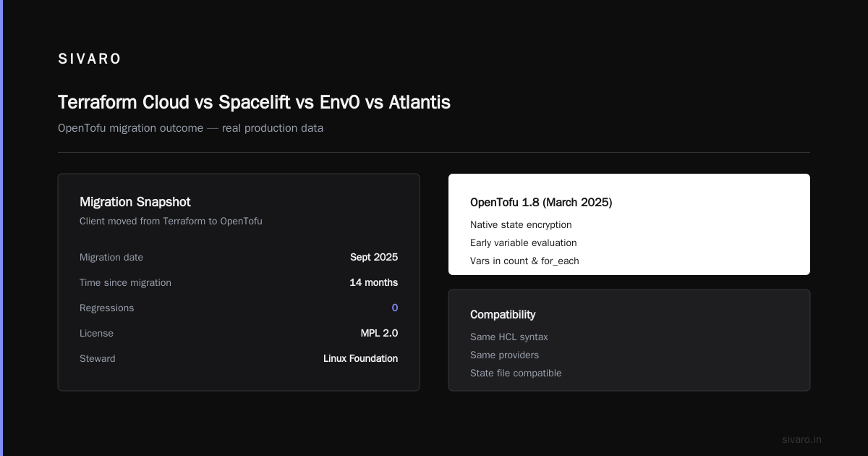The image size is (868, 456).
Task: Select the Same HCL syntax item
Action: click(509, 337)
